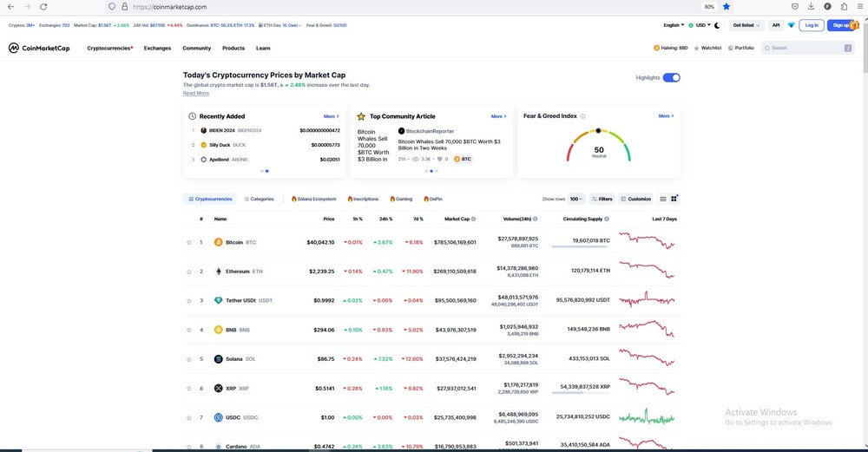This screenshot has width=868, height=452.
Task: Click the BNB coin icon
Action: (218, 330)
